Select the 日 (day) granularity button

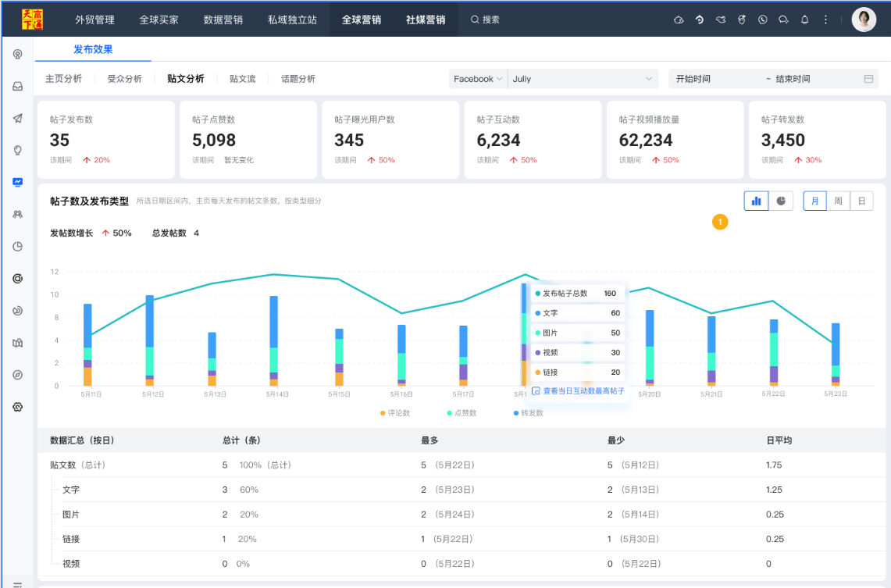(861, 201)
